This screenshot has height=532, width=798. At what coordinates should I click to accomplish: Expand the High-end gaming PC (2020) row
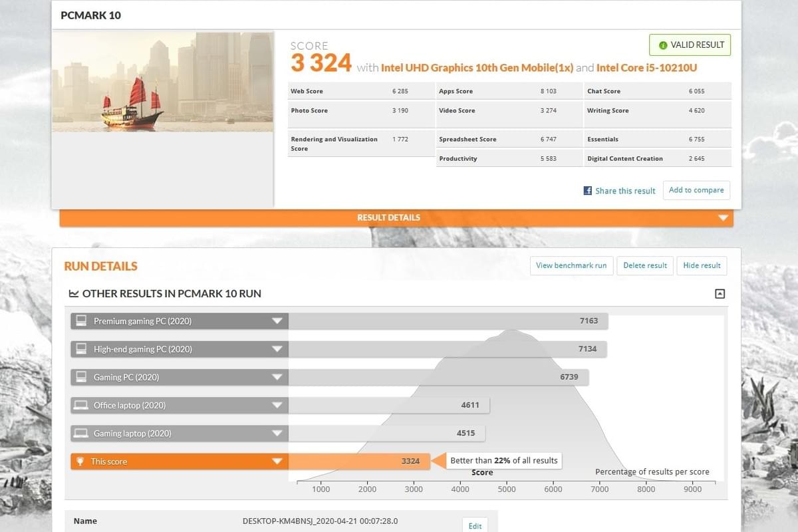277,349
